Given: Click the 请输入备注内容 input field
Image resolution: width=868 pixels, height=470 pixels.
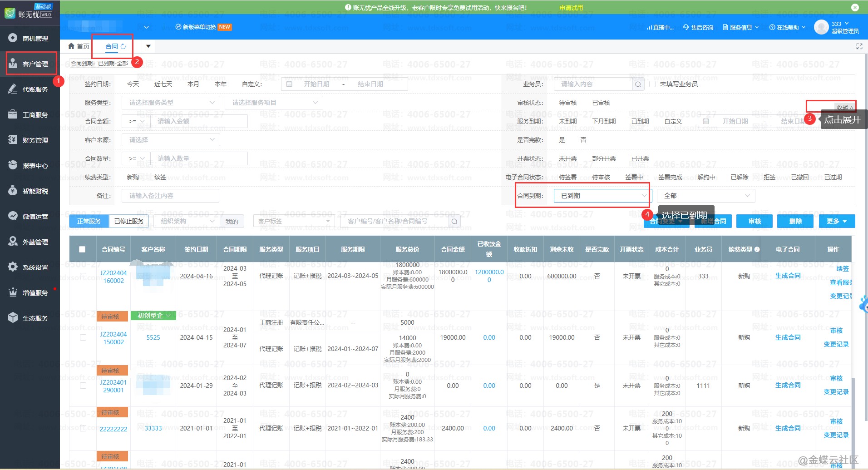Looking at the screenshot, I should [170, 196].
